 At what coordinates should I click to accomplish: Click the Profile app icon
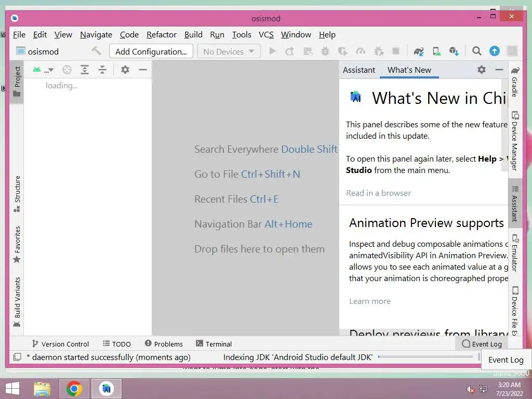(x=361, y=51)
